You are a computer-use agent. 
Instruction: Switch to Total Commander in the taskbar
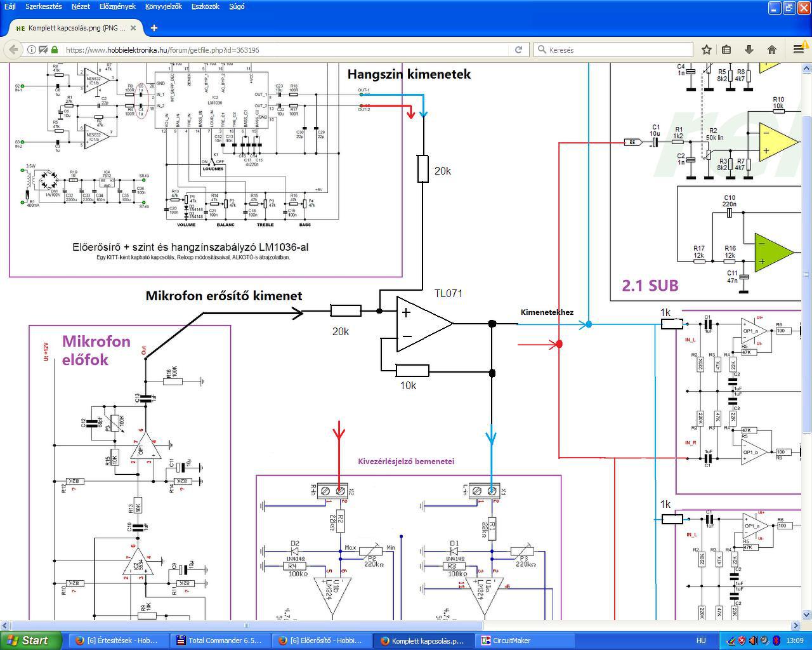pyautogui.click(x=221, y=640)
